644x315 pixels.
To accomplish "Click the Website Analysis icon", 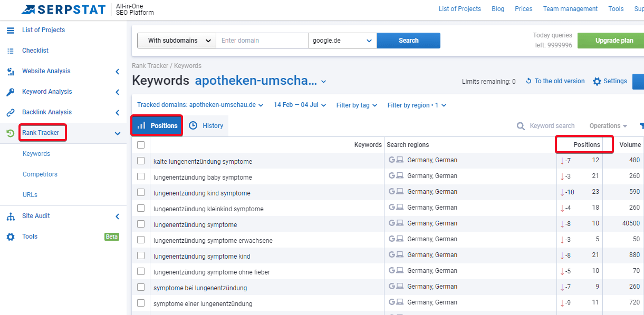I will pos(11,71).
